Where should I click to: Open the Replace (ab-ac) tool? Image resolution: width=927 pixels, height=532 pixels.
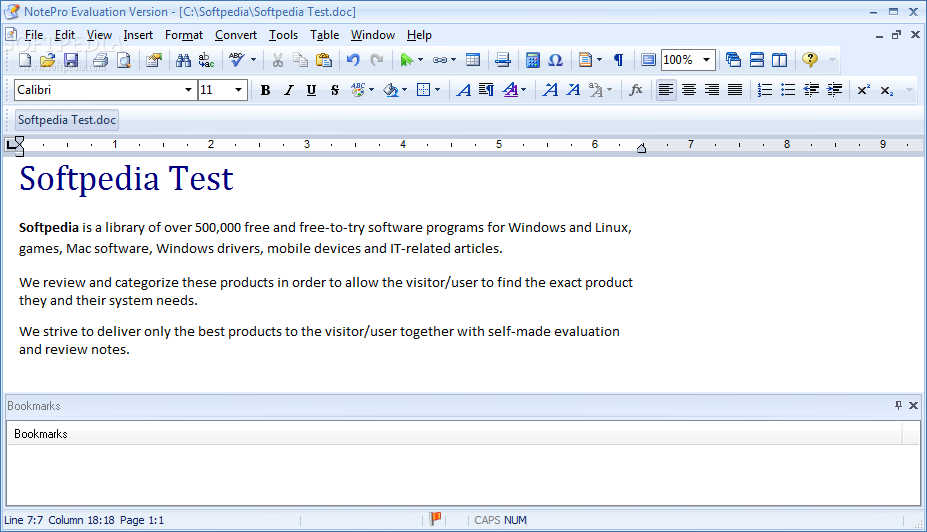[x=206, y=60]
